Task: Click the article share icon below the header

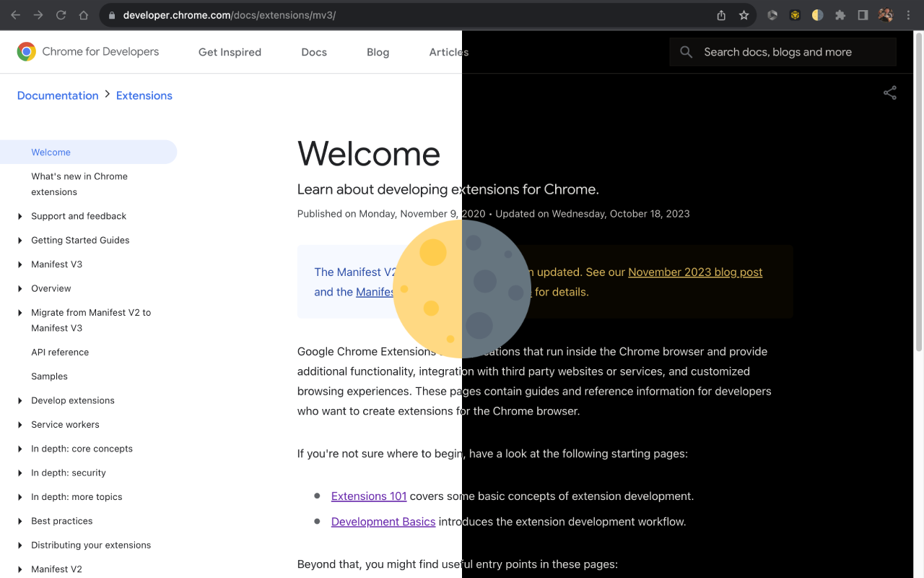Action: tap(890, 92)
